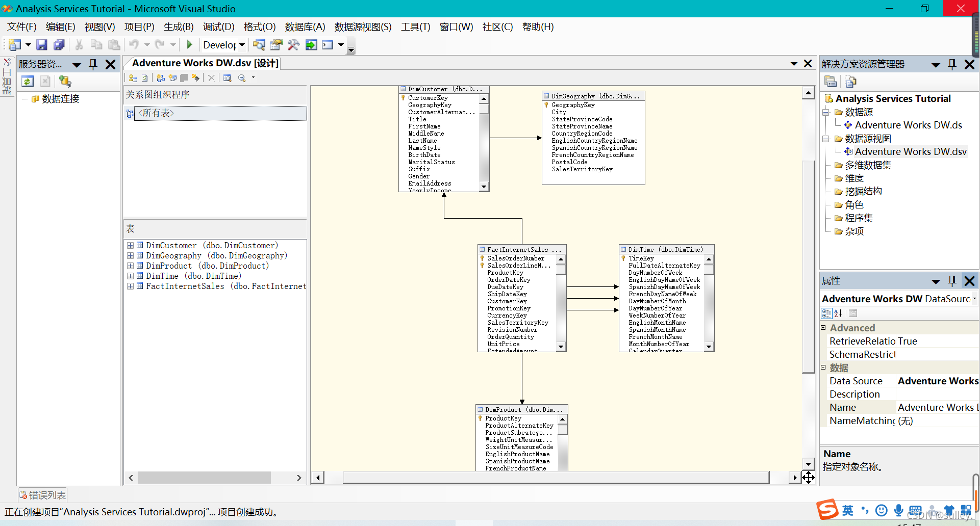Save the current file with the floppy icon
This screenshot has height=526, width=980.
pyautogui.click(x=42, y=45)
